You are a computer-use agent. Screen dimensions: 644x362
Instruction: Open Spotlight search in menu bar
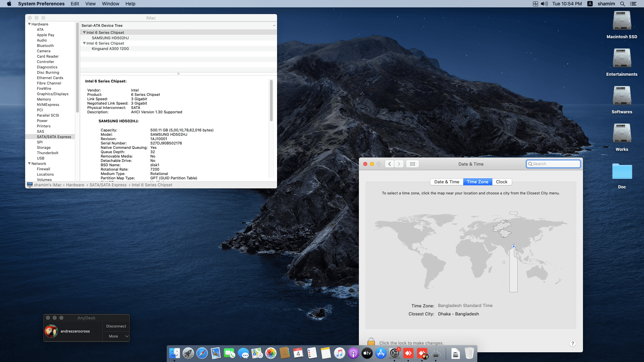(x=623, y=4)
